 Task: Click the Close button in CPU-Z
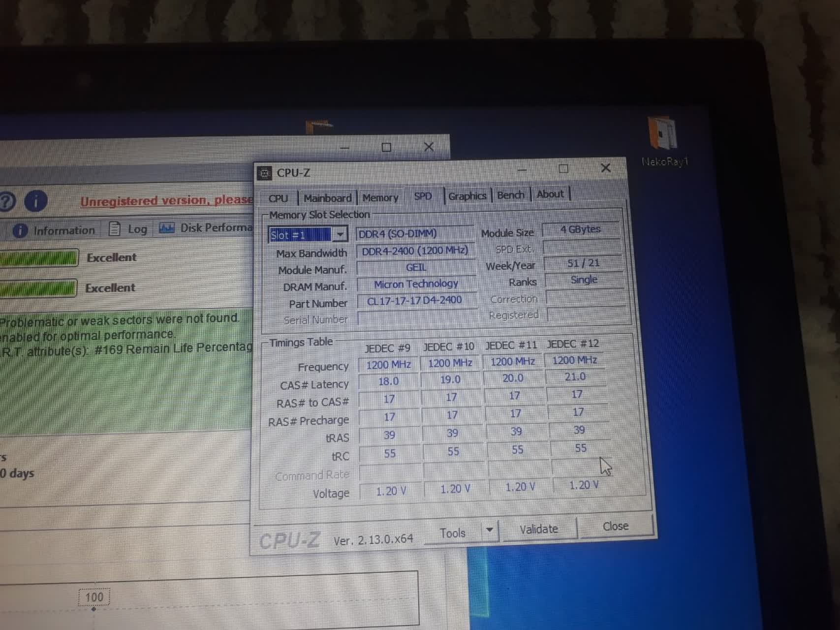point(615,526)
